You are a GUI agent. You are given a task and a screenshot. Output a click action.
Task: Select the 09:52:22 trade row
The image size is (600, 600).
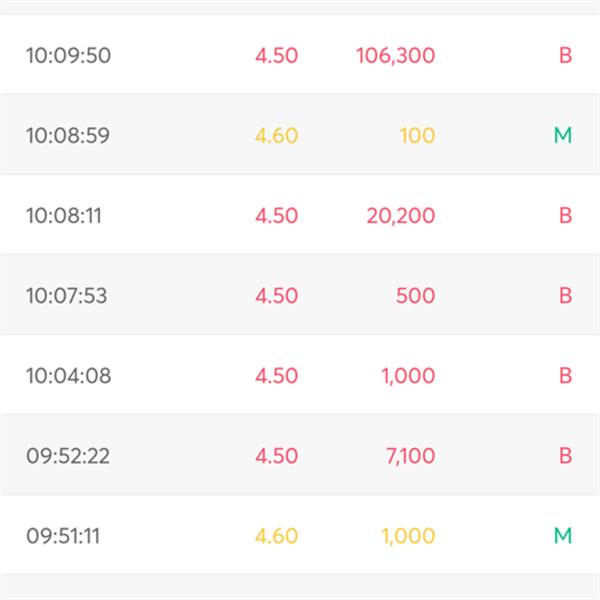[300, 454]
